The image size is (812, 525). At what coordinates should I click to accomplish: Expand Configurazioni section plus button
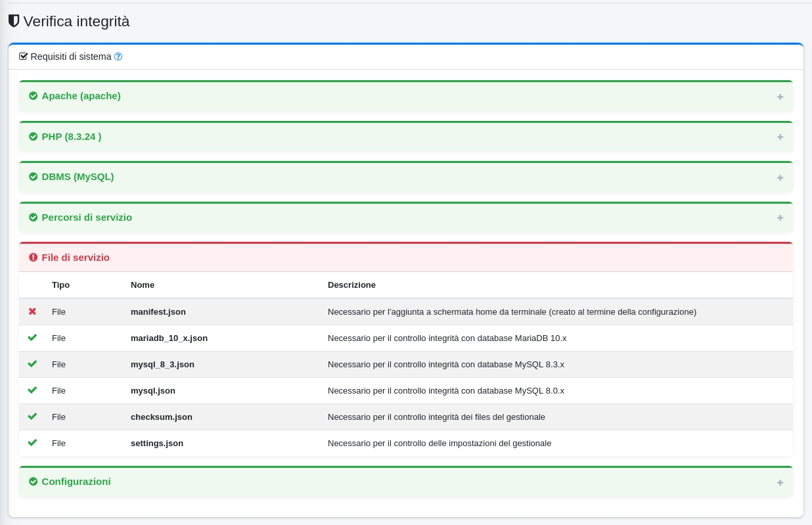780,482
